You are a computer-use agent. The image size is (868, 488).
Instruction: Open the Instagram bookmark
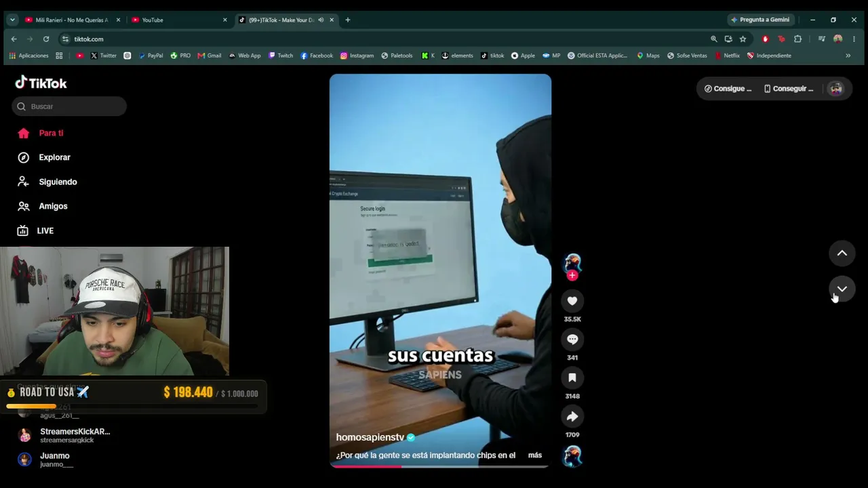357,56
